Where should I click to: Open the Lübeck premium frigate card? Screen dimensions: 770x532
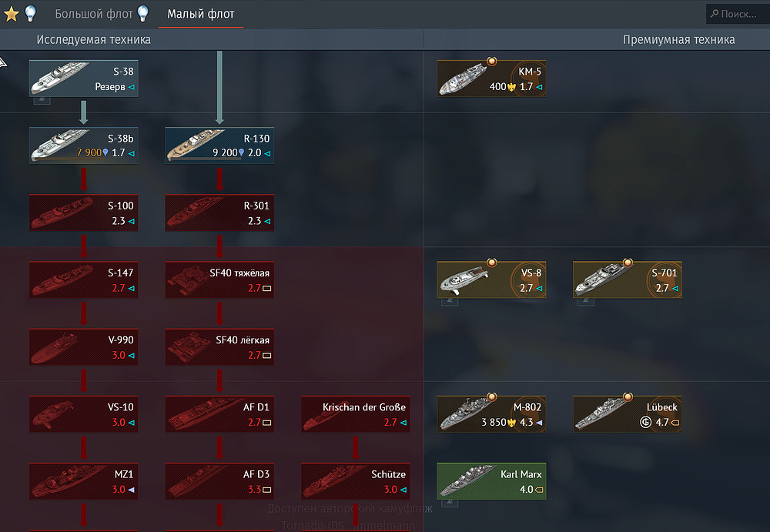tap(628, 415)
